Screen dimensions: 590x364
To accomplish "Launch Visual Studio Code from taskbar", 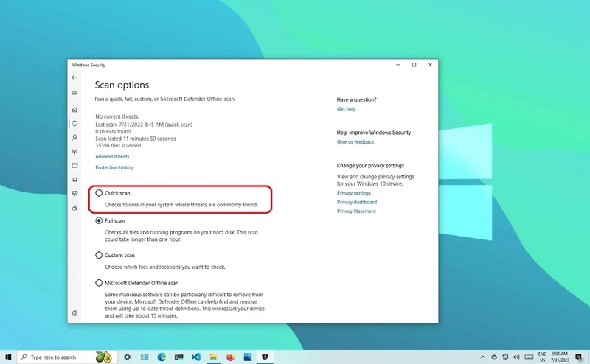I will [196, 357].
